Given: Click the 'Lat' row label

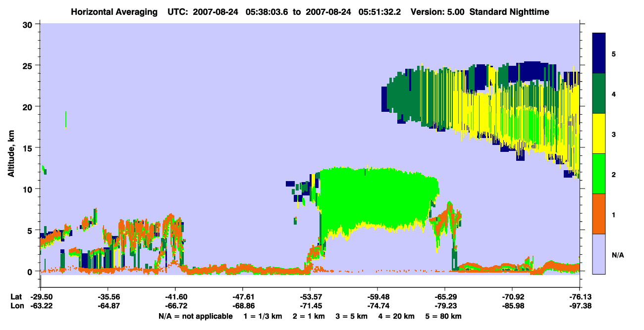Looking at the screenshot, I should 16,297.
